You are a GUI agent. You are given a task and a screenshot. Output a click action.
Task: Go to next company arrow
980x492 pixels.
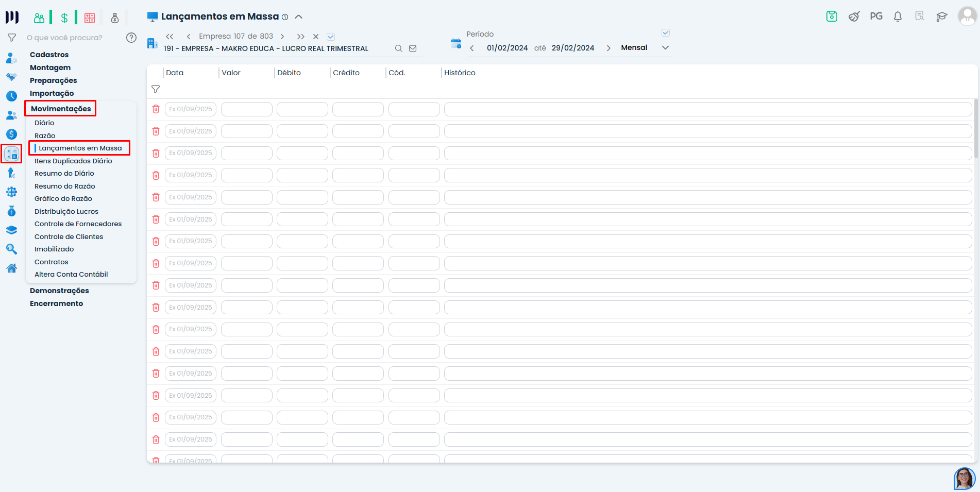point(282,37)
